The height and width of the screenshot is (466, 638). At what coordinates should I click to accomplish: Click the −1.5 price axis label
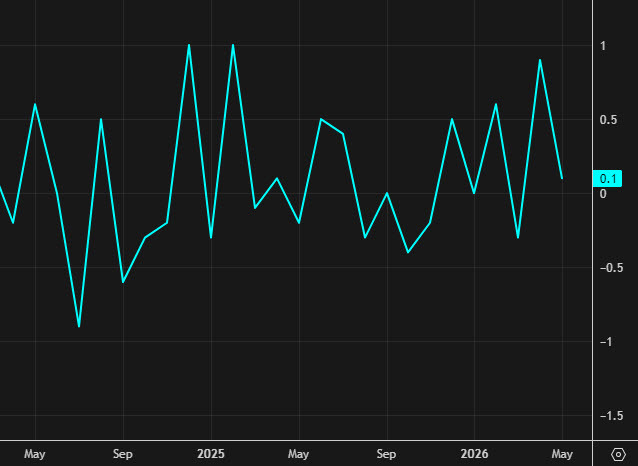(x=611, y=416)
